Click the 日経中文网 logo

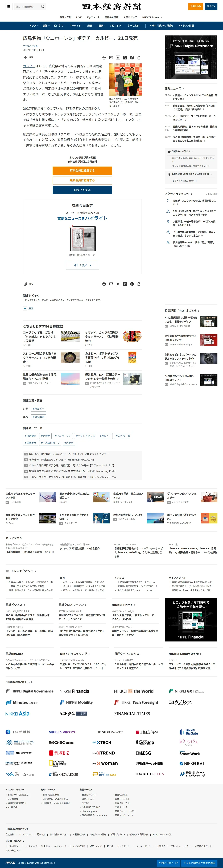coord(73,713)
